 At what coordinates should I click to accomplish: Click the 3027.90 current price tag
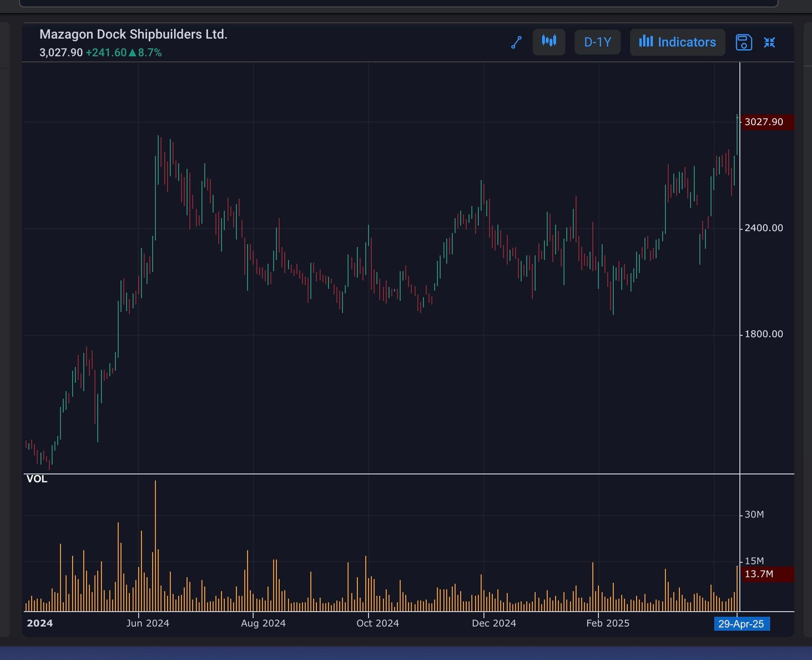[x=767, y=122]
